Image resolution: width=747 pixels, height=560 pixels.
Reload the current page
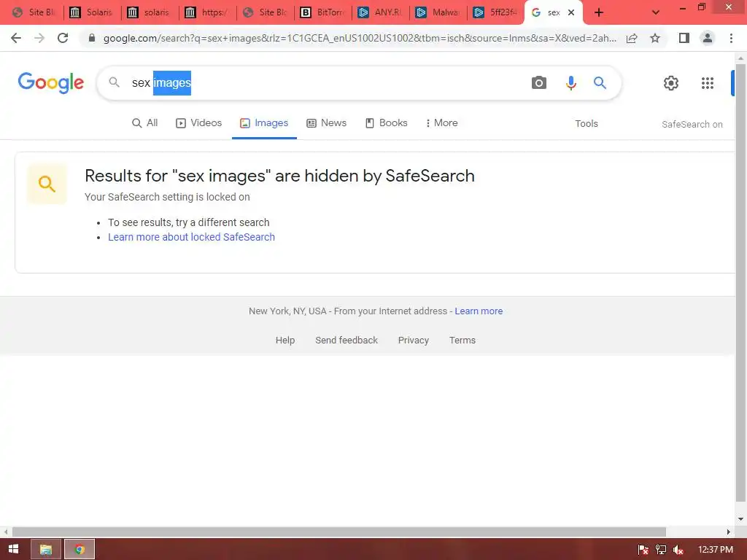coord(63,38)
